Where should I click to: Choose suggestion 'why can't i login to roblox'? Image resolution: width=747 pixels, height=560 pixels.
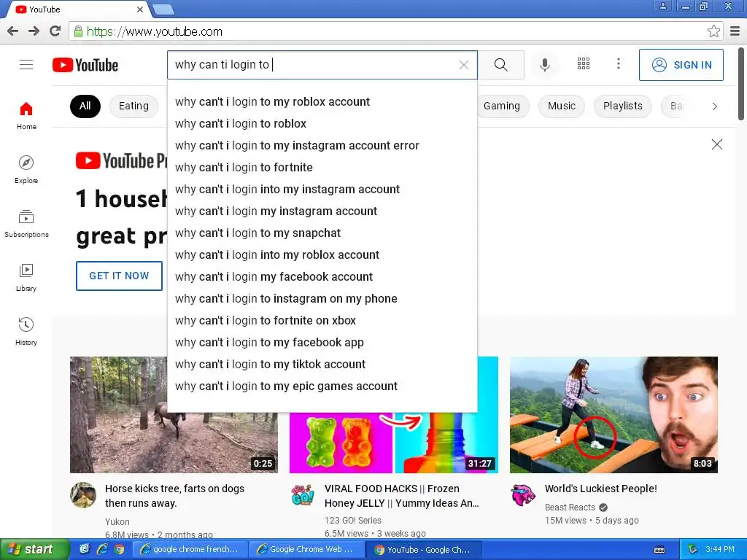322,124
